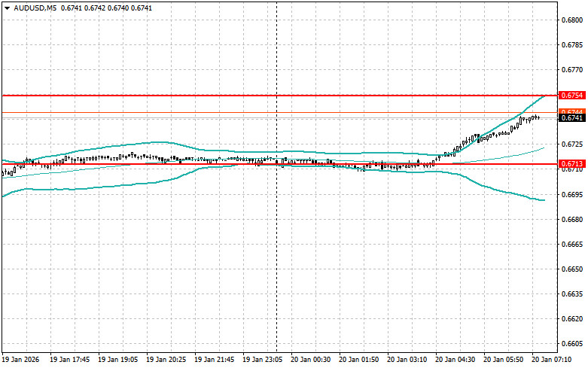Select the black 0.6741 current price label
588x368 pixels.
[571, 118]
